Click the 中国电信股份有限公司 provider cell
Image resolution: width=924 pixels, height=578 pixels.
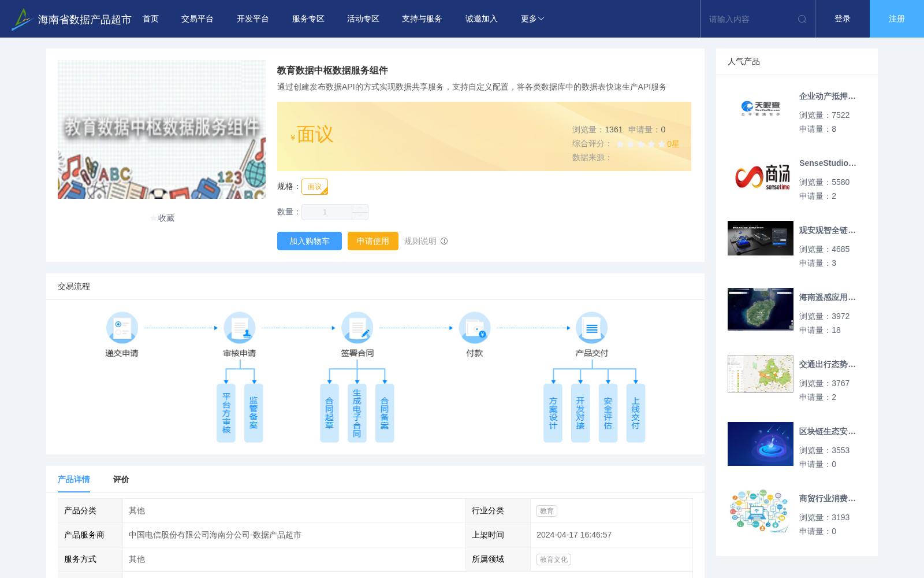(294, 535)
